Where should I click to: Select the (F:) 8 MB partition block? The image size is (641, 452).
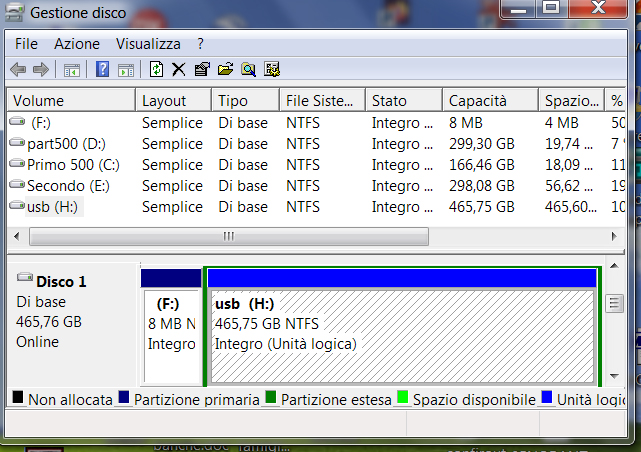pos(171,326)
